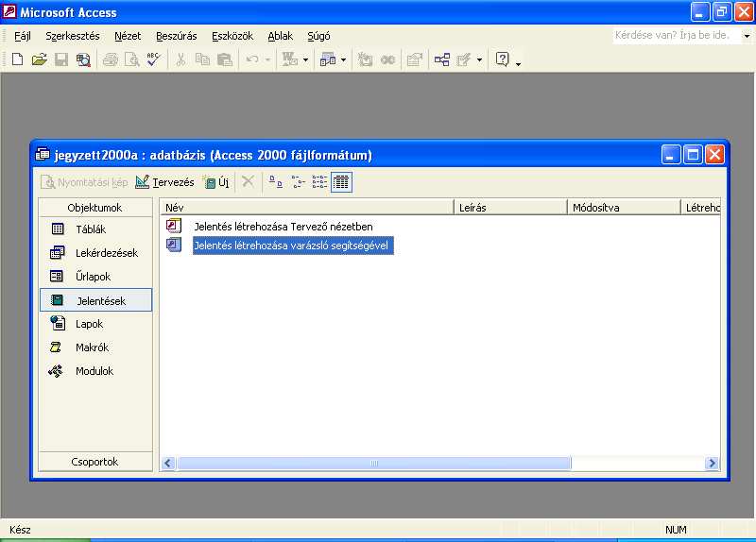Select Modulok in the objects list
Screen dimensions: 756x542
(82, 371)
